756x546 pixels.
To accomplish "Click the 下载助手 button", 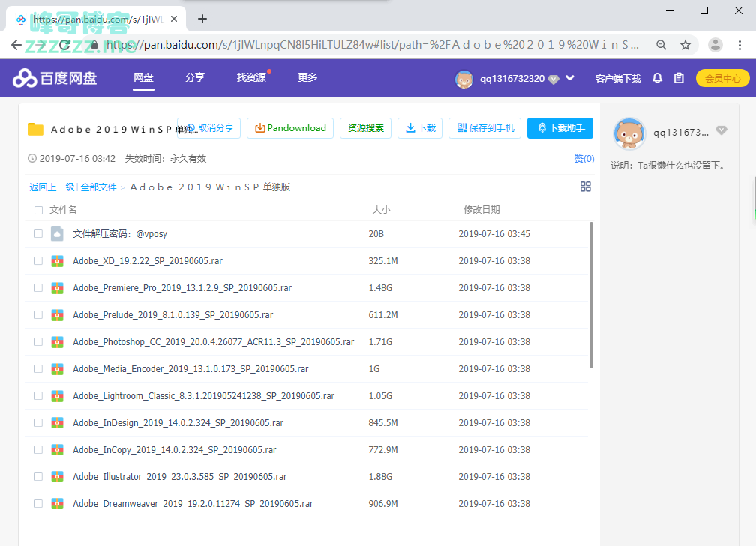I will 560,128.
